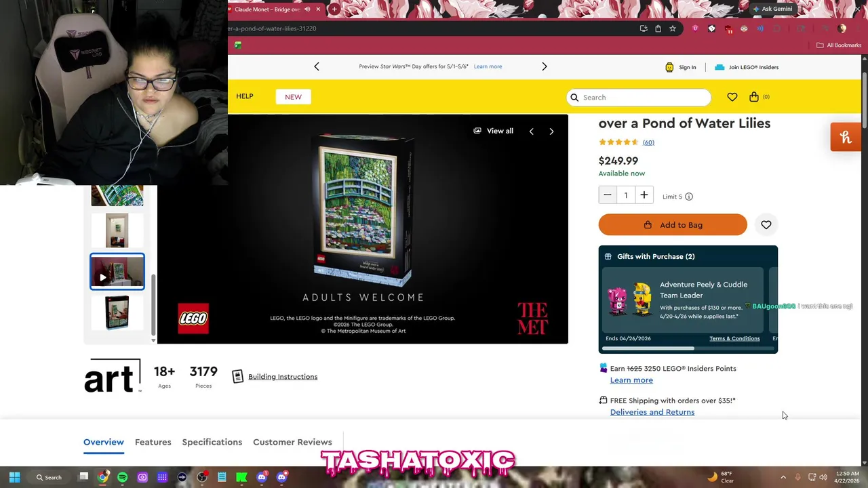Open Adventure Peely gift card
Screen dimensions: 868x488
click(x=683, y=300)
